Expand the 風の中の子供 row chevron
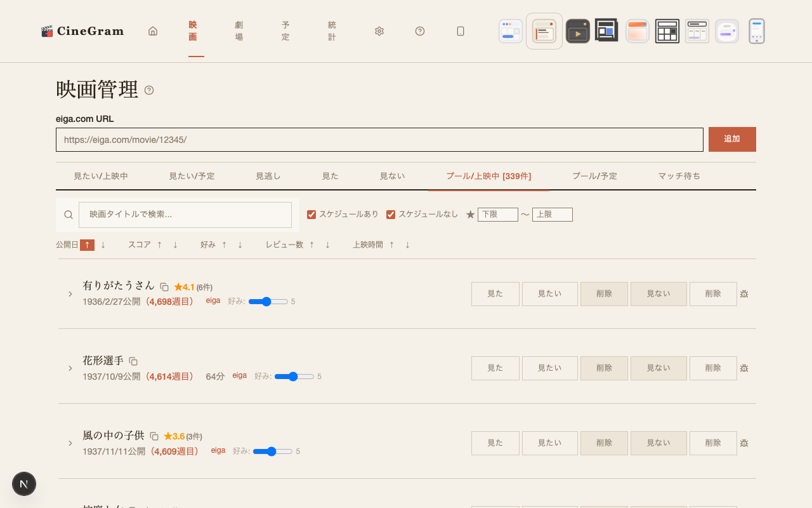 (x=70, y=443)
